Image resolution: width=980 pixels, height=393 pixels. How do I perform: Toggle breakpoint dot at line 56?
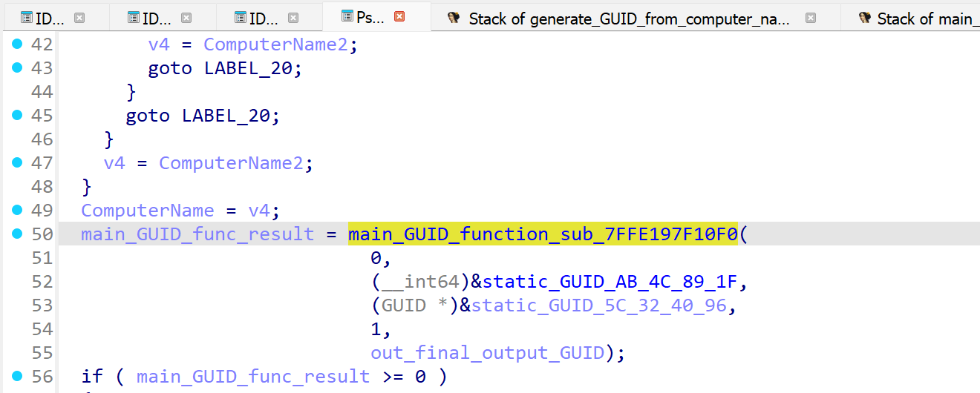[x=18, y=377]
